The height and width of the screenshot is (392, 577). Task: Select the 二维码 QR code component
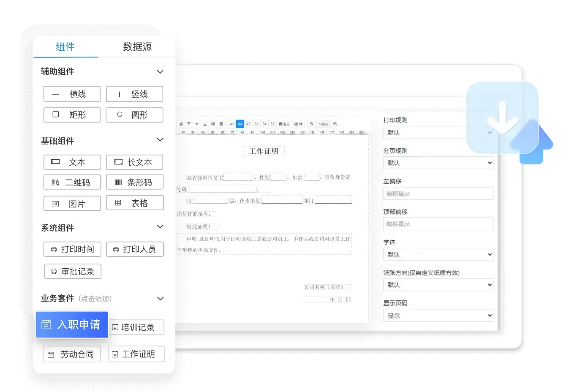pyautogui.click(x=72, y=182)
